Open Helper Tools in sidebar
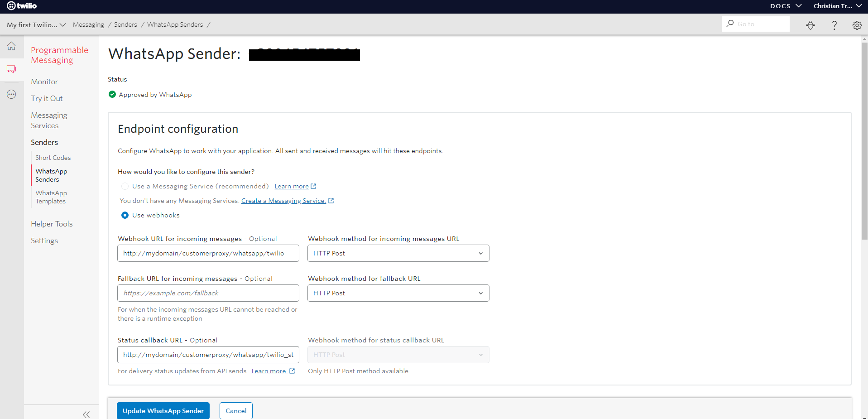The height and width of the screenshot is (419, 868). [x=52, y=224]
